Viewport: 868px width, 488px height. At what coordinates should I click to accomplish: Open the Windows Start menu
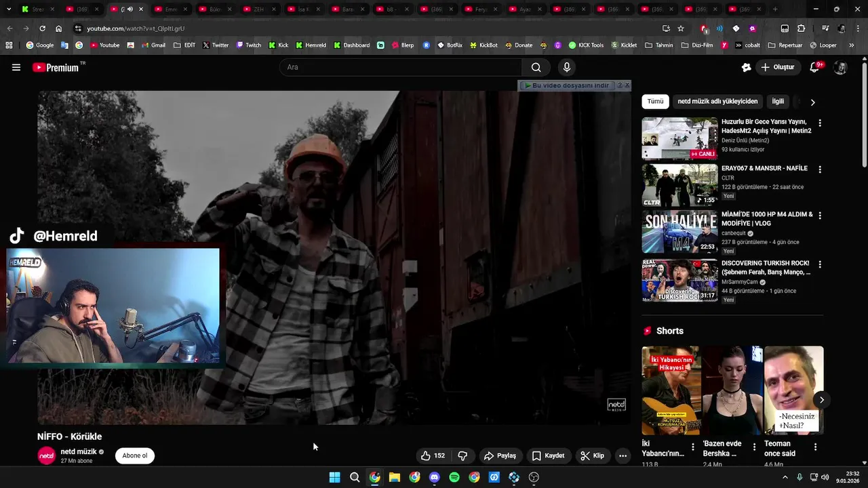pos(334,477)
